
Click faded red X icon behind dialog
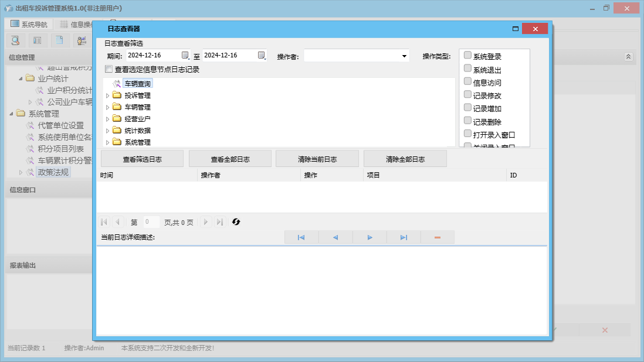(605, 330)
